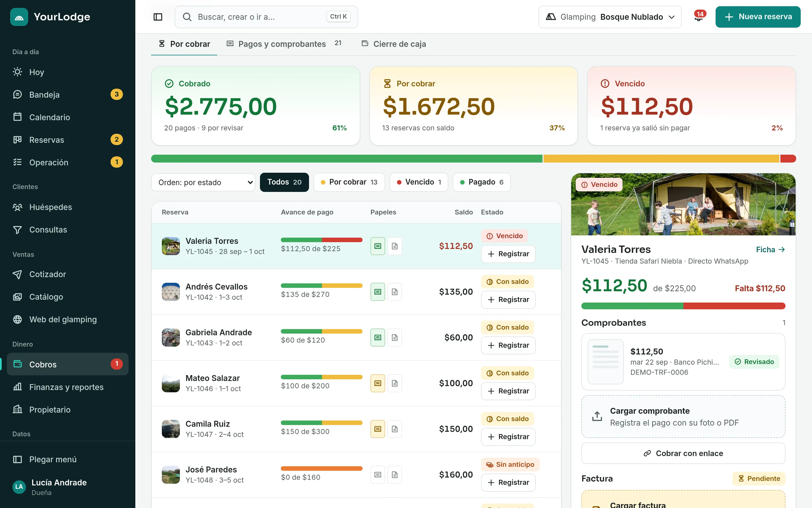Collapse sidebar with Plegar menú

(67, 459)
